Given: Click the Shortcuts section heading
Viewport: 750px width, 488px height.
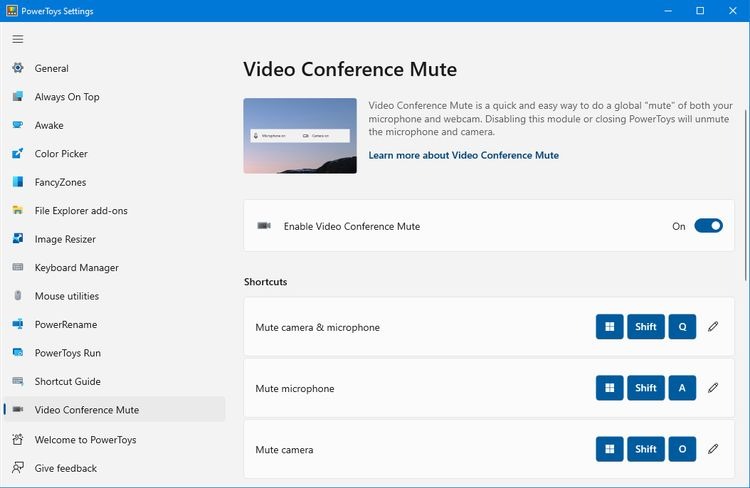Looking at the screenshot, I should [x=265, y=282].
